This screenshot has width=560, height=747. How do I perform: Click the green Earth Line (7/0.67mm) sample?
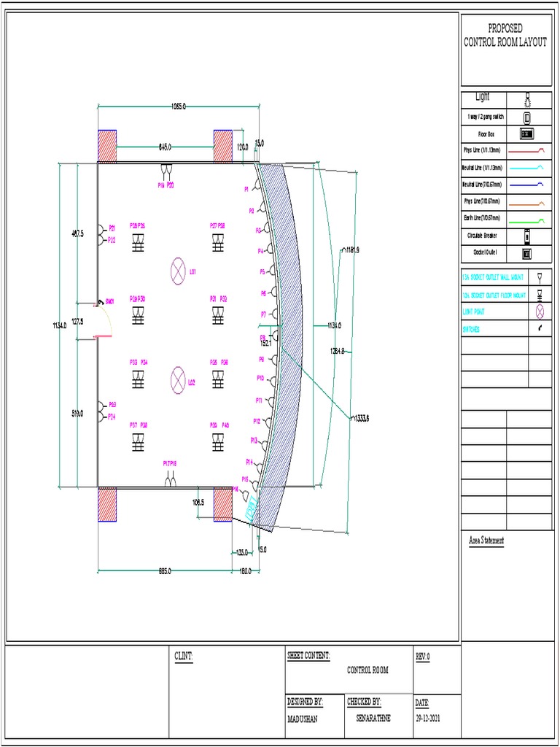pyautogui.click(x=526, y=220)
